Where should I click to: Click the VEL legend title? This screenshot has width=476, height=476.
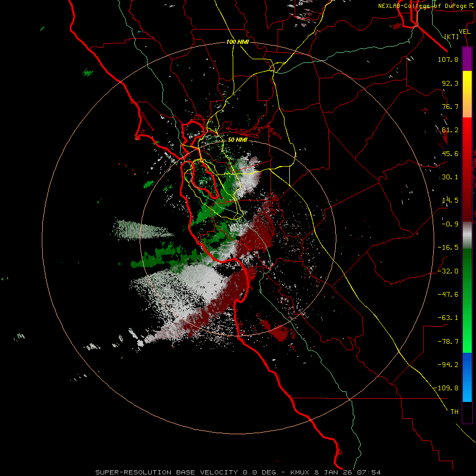click(x=464, y=32)
